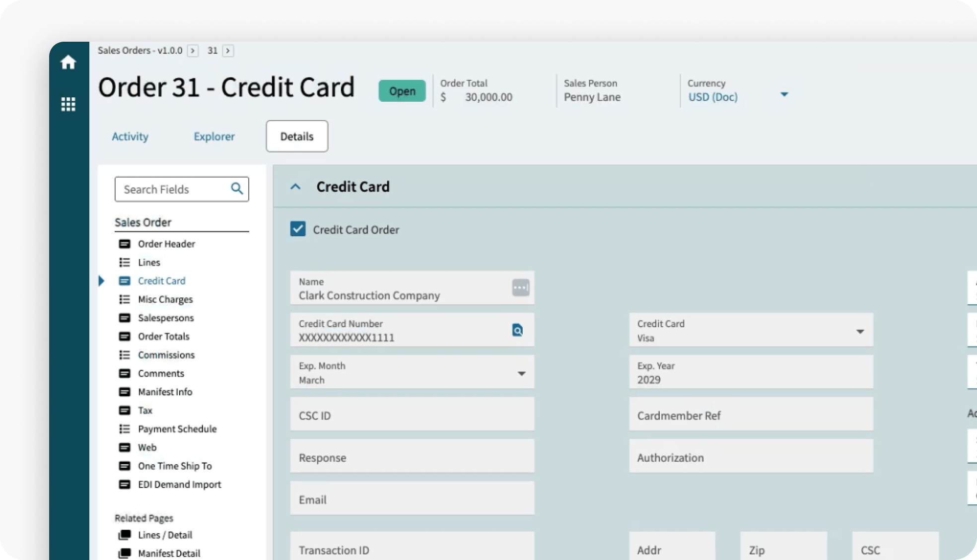Switch to the Explorer tab
The width and height of the screenshot is (977, 560).
[x=214, y=137]
